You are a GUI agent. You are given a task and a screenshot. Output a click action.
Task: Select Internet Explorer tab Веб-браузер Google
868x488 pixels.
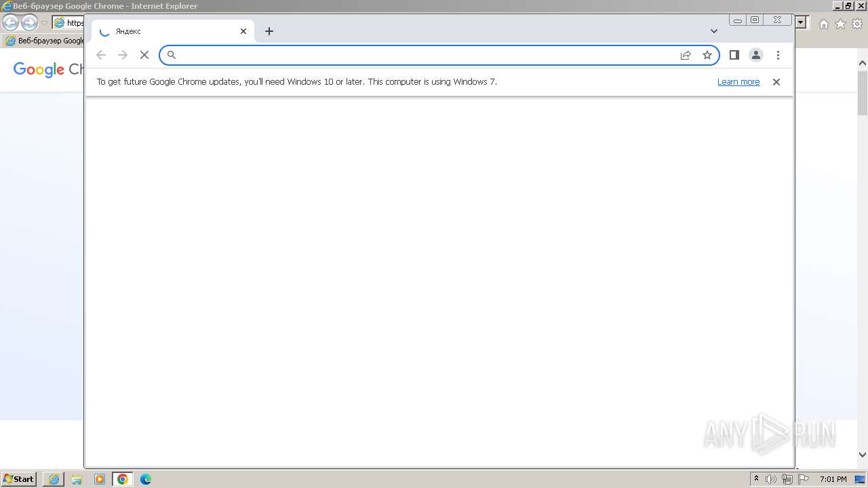coord(45,41)
